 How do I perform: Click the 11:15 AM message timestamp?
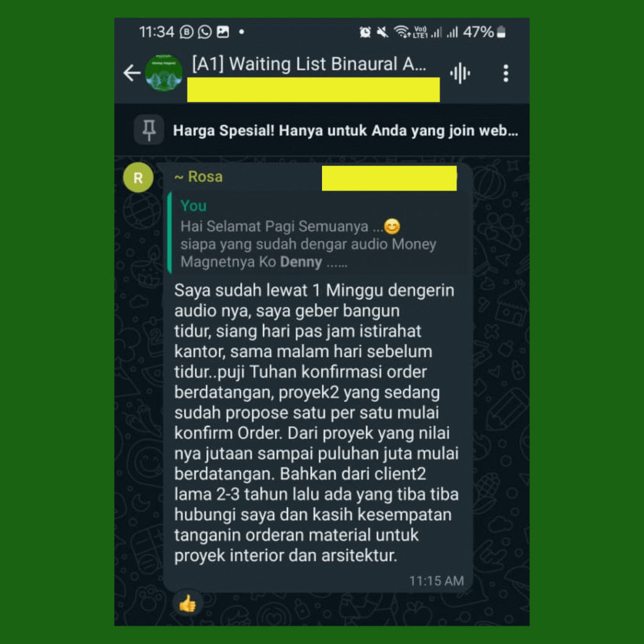pyautogui.click(x=436, y=580)
